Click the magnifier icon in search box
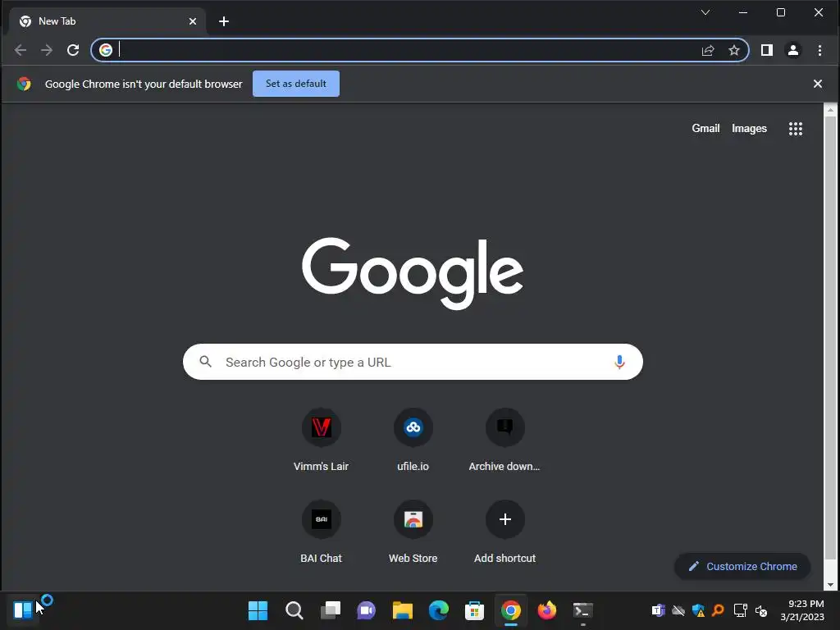840x630 pixels. point(205,362)
